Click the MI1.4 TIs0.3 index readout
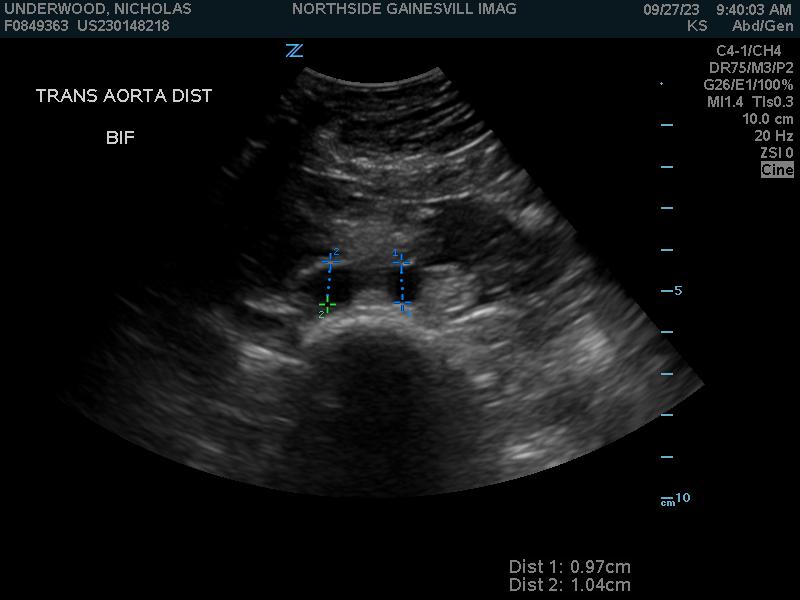This screenshot has width=800, height=600. tap(750, 102)
